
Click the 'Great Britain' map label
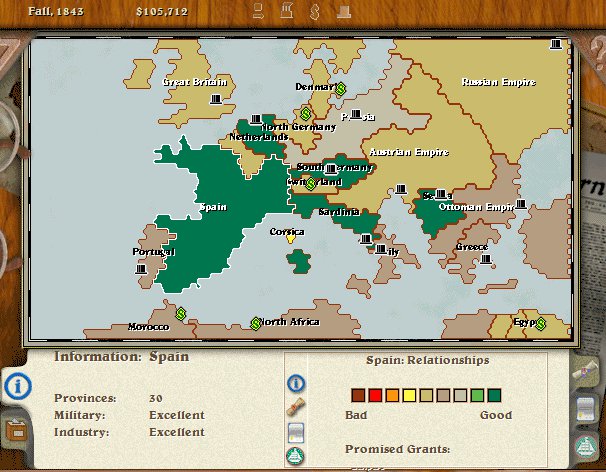point(195,82)
